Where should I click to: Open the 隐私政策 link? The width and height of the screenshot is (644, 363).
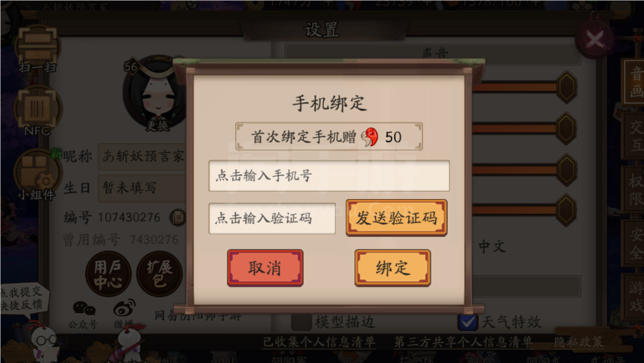(x=579, y=341)
